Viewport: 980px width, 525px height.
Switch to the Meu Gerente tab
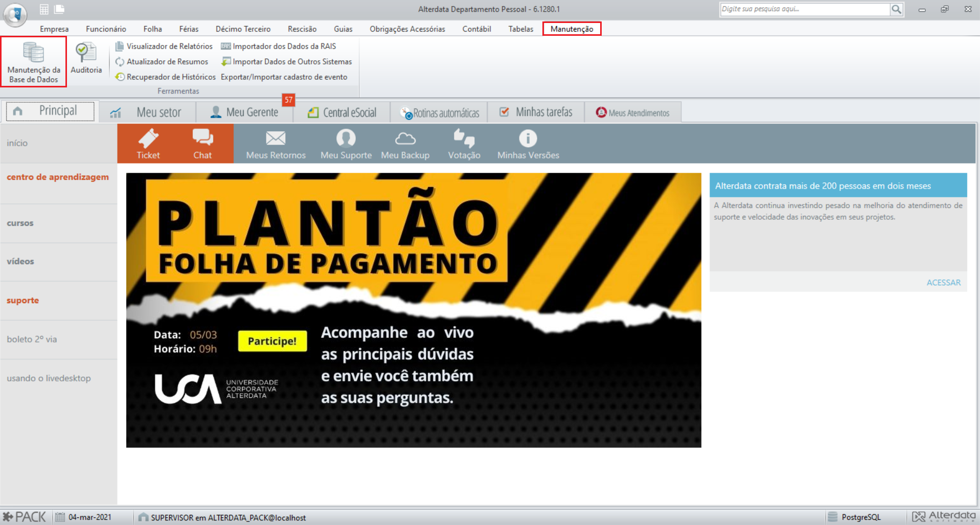(x=244, y=112)
